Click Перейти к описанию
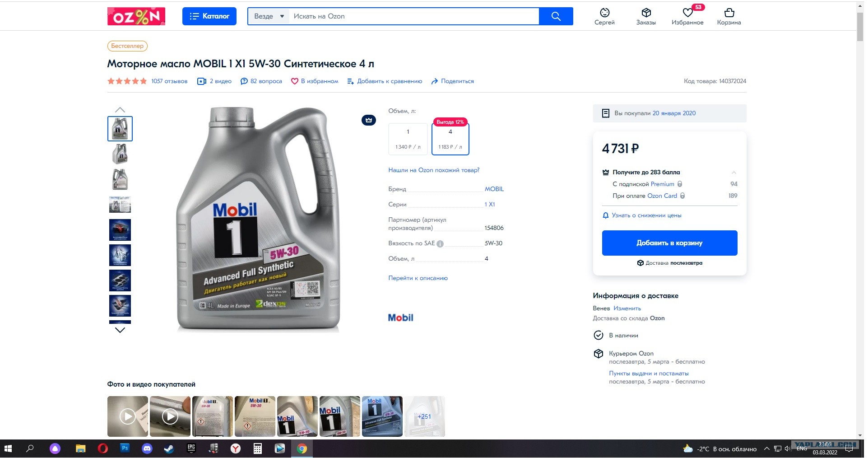Image resolution: width=868 pixels, height=458 pixels. (x=418, y=278)
